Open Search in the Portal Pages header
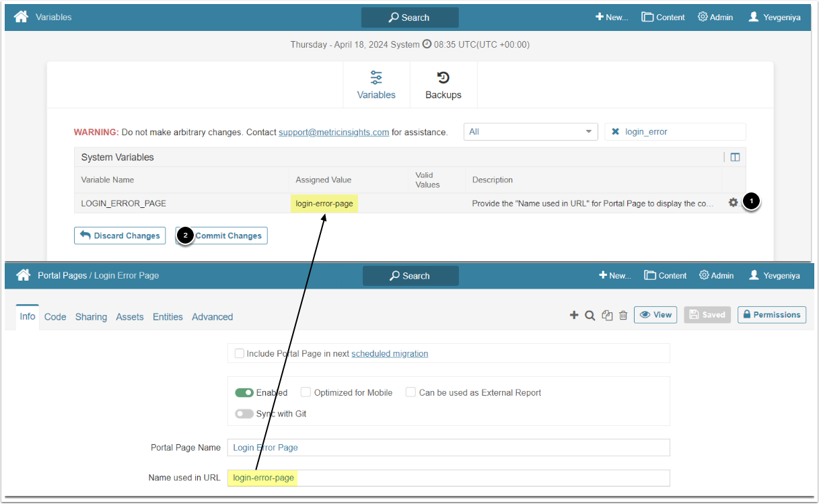Viewport: 819px width, 504px height. (x=411, y=276)
